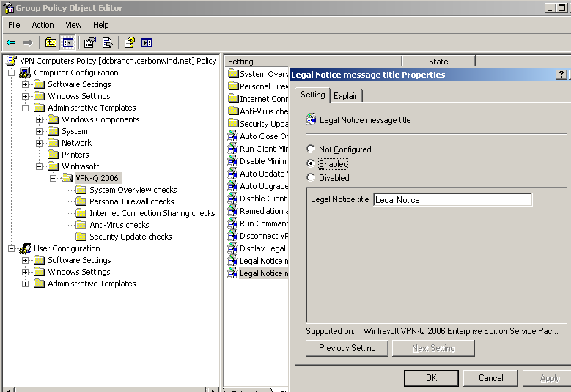The height and width of the screenshot is (392, 571).
Task: Select the Enabled radio button
Action: coord(311,163)
